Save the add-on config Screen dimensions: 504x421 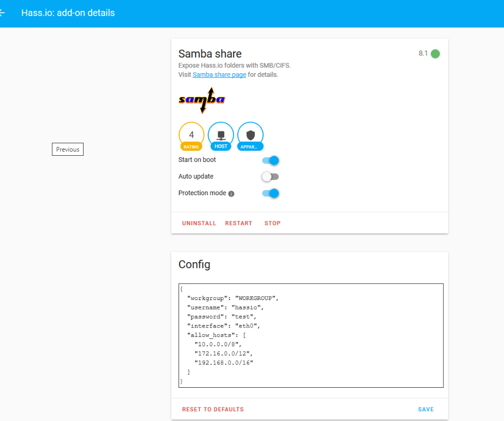[x=426, y=409]
